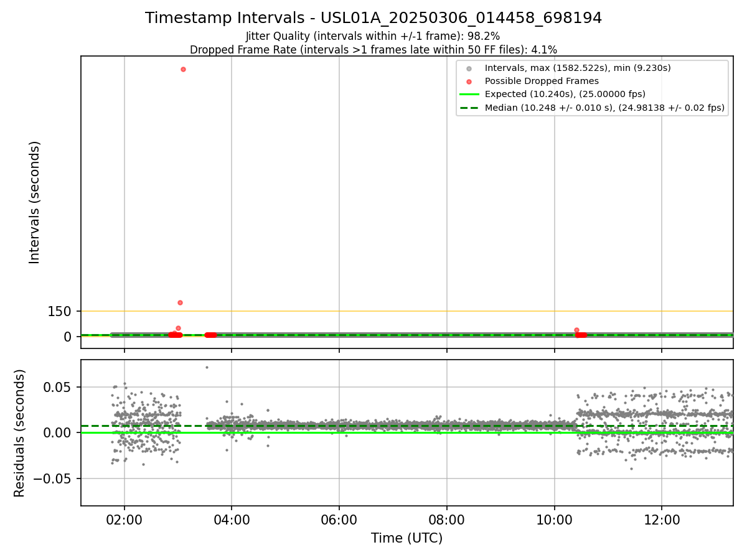Select the 'Jitter Quality' 98.2% subtitle line
The height and width of the screenshot is (560, 747).
pyautogui.click(x=373, y=37)
